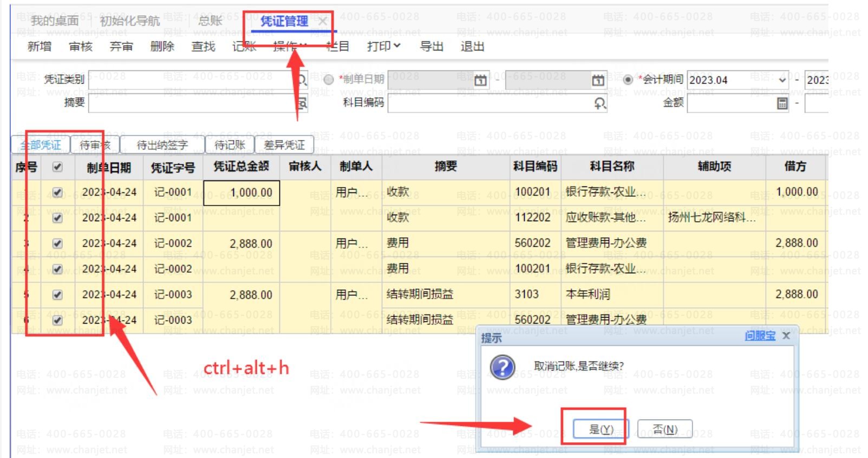Screen dimensions: 868x458
Task: Switch to 初始化导航 tab
Action: (130, 21)
